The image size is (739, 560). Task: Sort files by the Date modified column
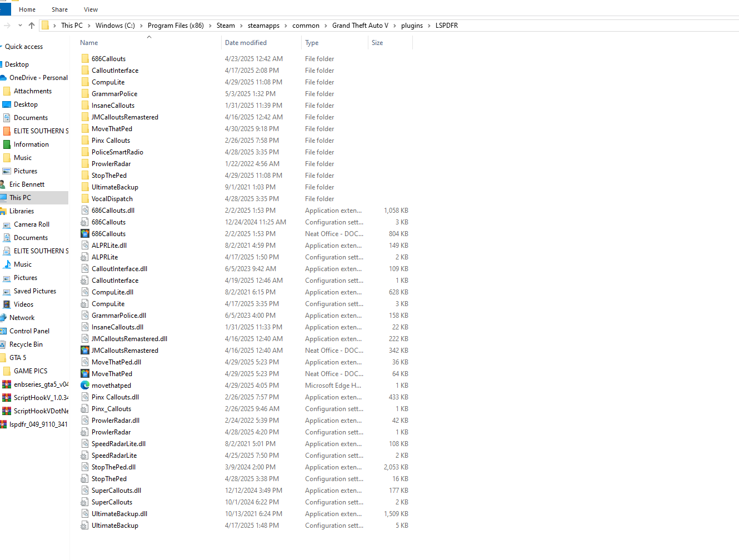246,43
